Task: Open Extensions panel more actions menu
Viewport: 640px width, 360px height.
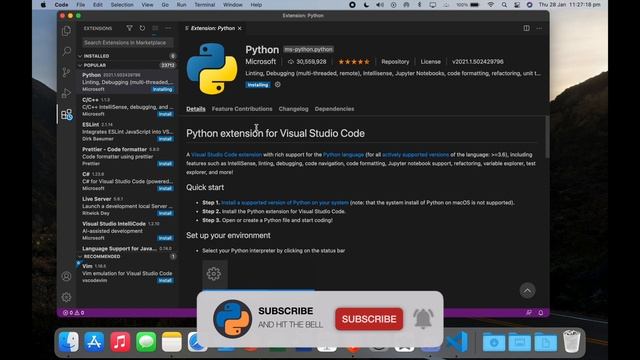Action: coord(168,28)
